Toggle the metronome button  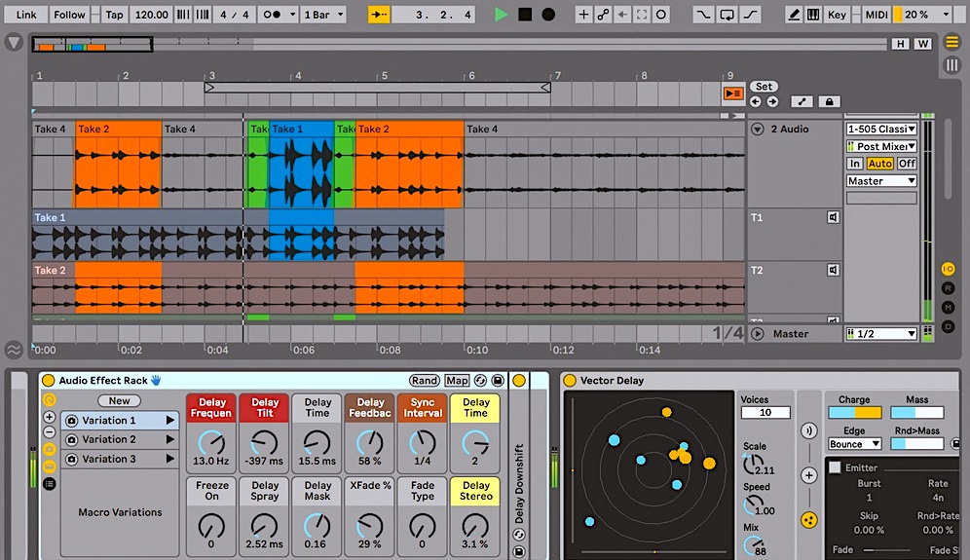274,15
